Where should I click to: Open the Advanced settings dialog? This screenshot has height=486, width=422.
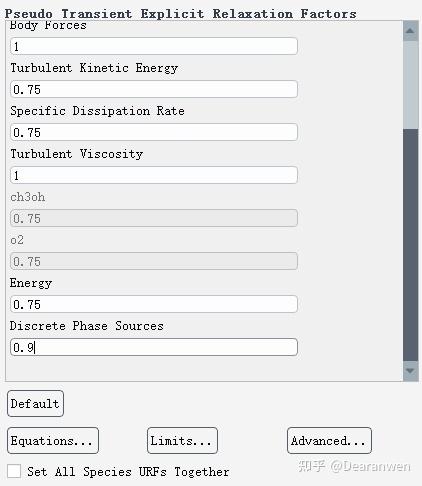(329, 441)
